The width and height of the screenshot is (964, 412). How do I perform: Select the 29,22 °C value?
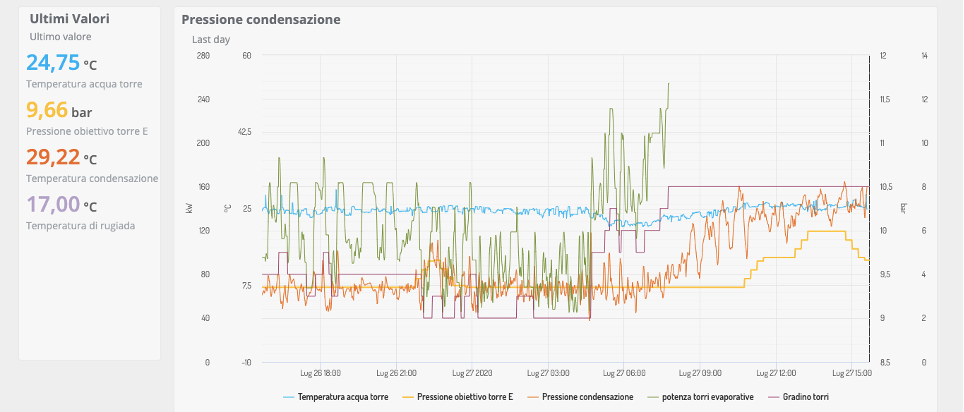click(x=61, y=157)
